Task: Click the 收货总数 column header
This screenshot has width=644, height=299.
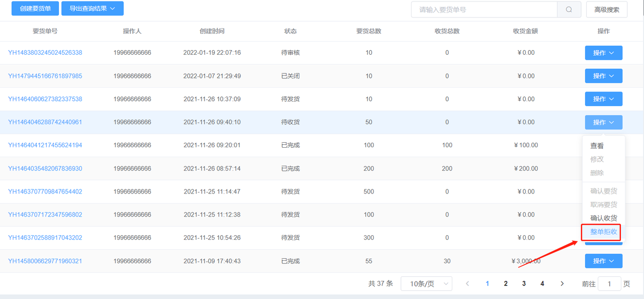Action: [447, 31]
